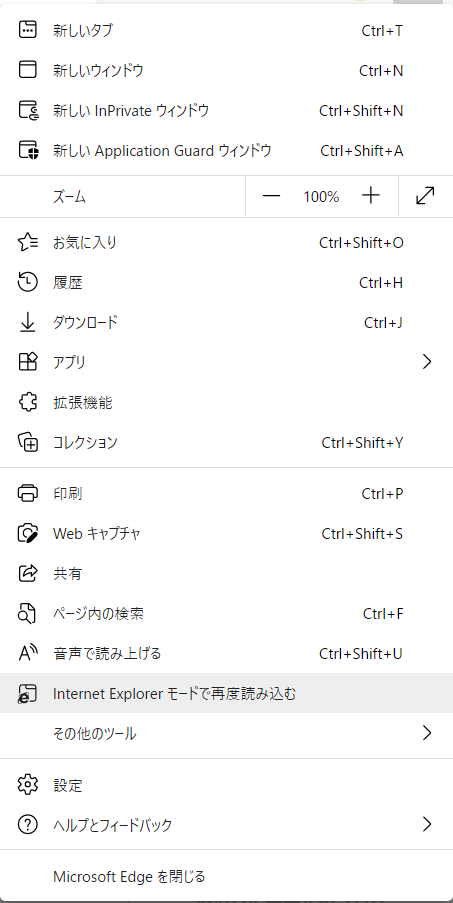The width and height of the screenshot is (453, 903).
Task: Open 設定 from the menu
Action: [x=226, y=785]
